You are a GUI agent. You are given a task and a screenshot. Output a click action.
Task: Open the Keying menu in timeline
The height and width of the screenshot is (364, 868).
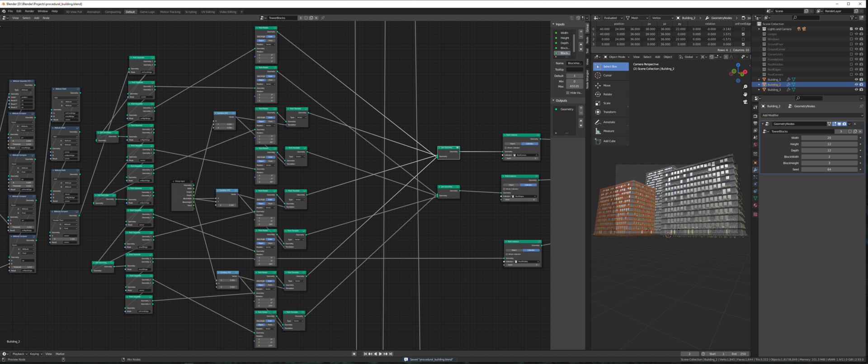(35, 354)
